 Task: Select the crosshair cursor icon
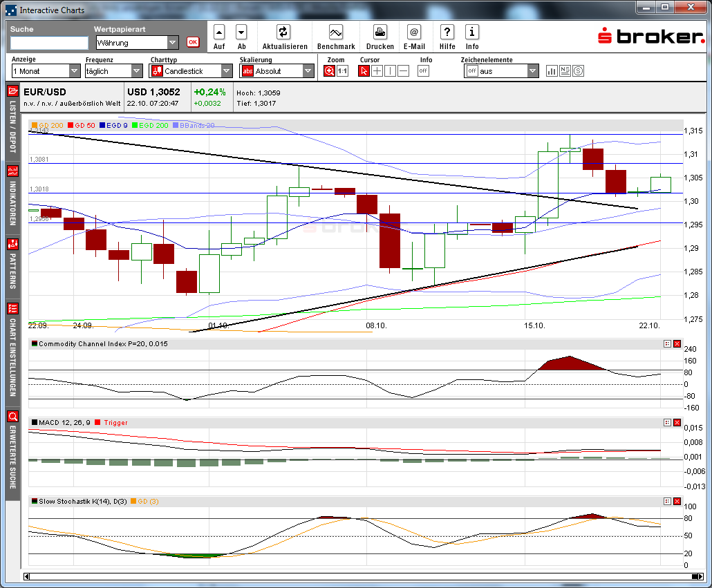click(377, 71)
